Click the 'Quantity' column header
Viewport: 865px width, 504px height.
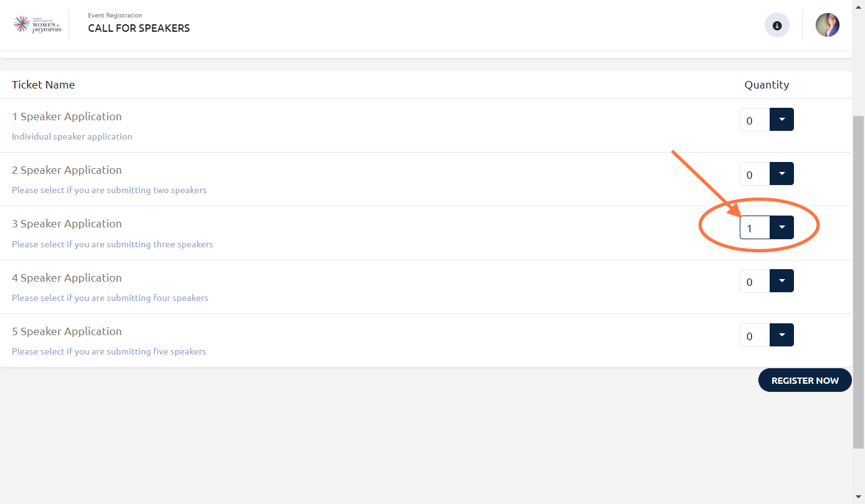[767, 85]
